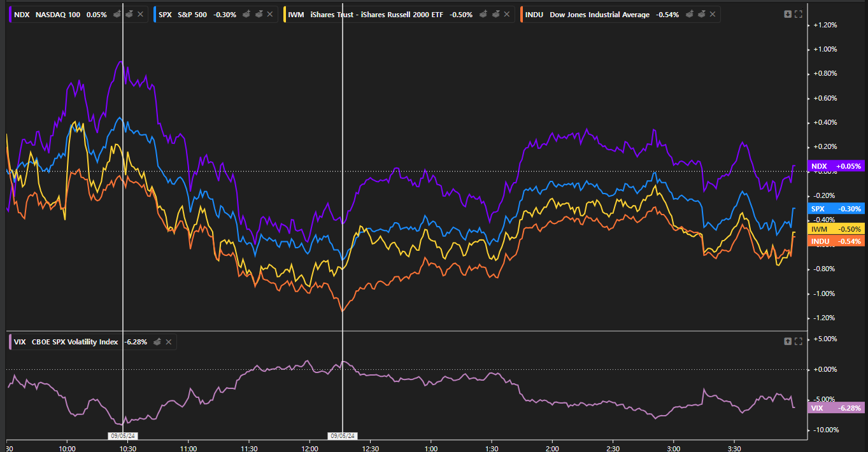
Task: Click the first layer icon for NDX
Action: (x=117, y=14)
